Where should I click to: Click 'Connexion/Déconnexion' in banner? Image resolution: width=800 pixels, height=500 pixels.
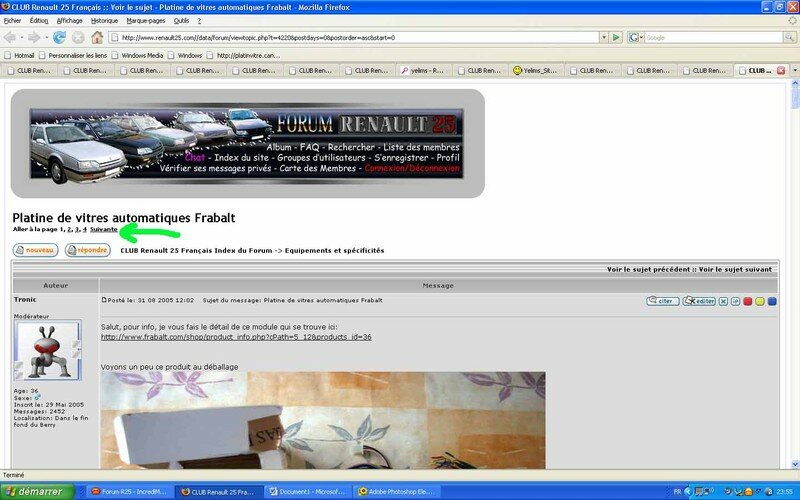click(x=412, y=168)
